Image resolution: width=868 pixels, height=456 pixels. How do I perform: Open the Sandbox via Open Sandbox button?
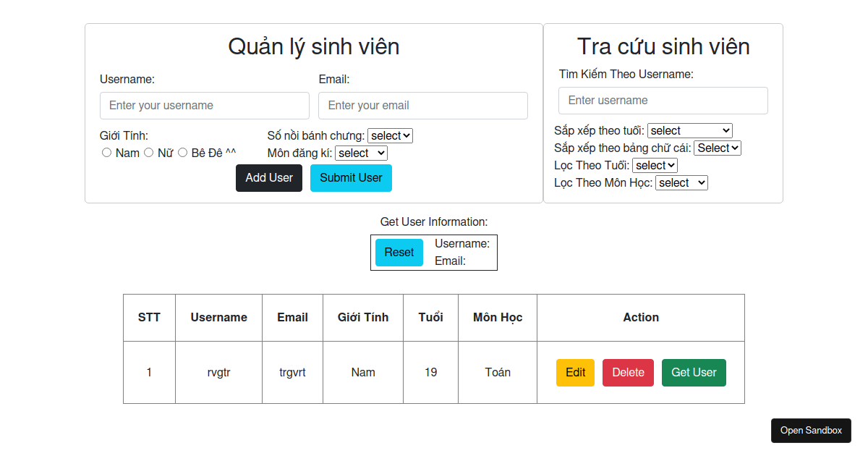[811, 431]
